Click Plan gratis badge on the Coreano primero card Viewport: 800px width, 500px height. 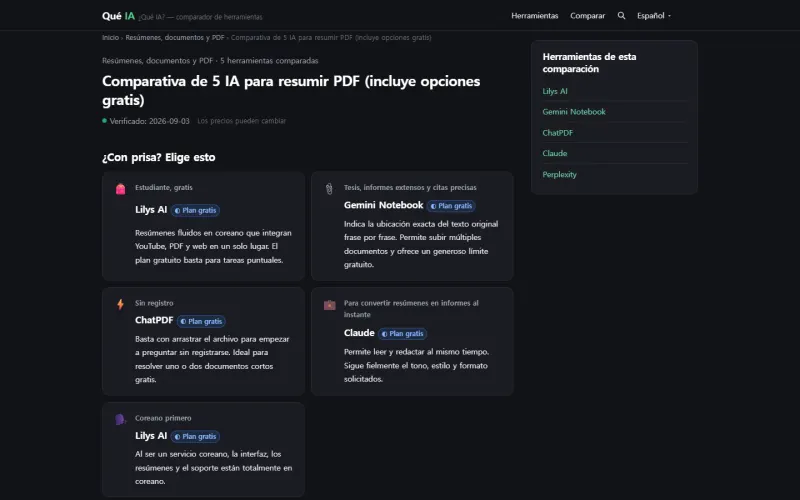(x=195, y=437)
